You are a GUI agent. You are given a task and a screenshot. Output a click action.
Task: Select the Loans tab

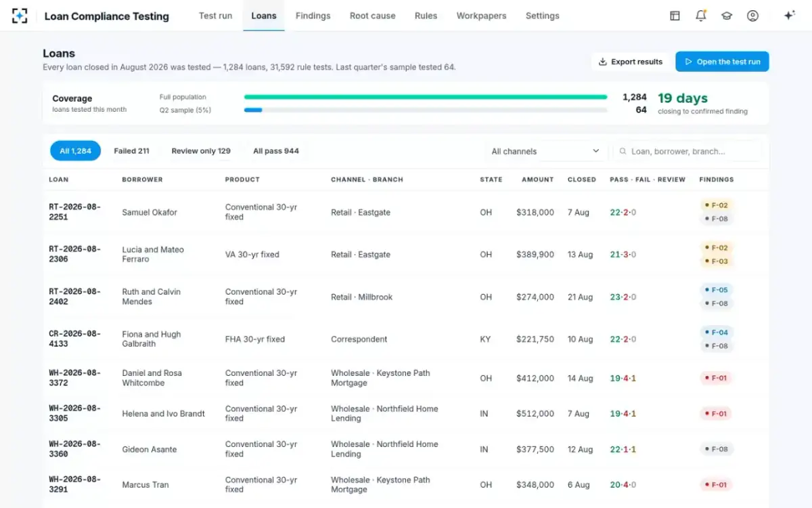(264, 16)
